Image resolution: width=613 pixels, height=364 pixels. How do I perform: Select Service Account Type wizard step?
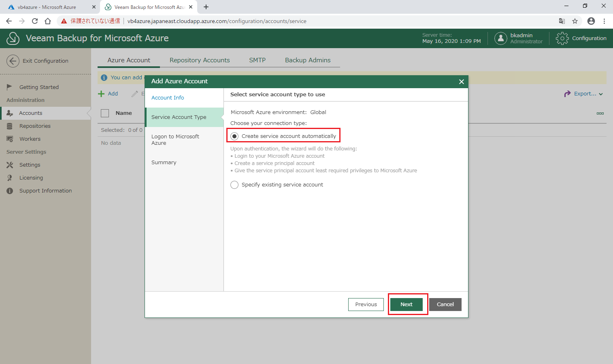click(x=184, y=117)
